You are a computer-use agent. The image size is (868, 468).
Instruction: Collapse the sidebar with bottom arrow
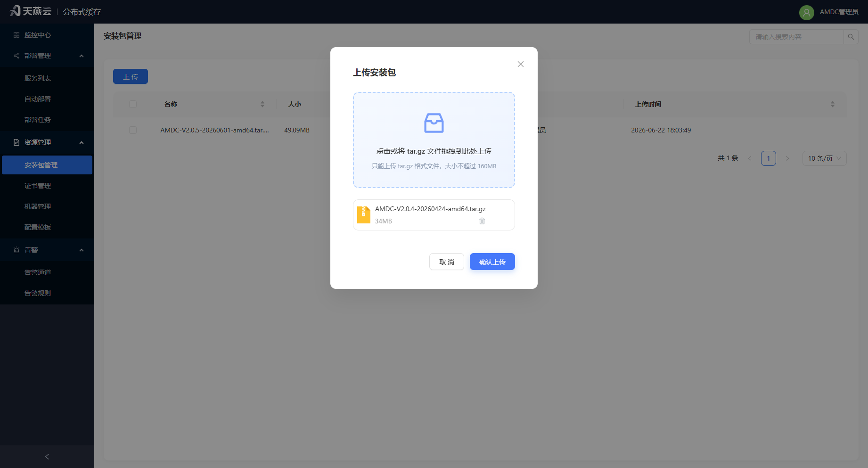pos(47,457)
